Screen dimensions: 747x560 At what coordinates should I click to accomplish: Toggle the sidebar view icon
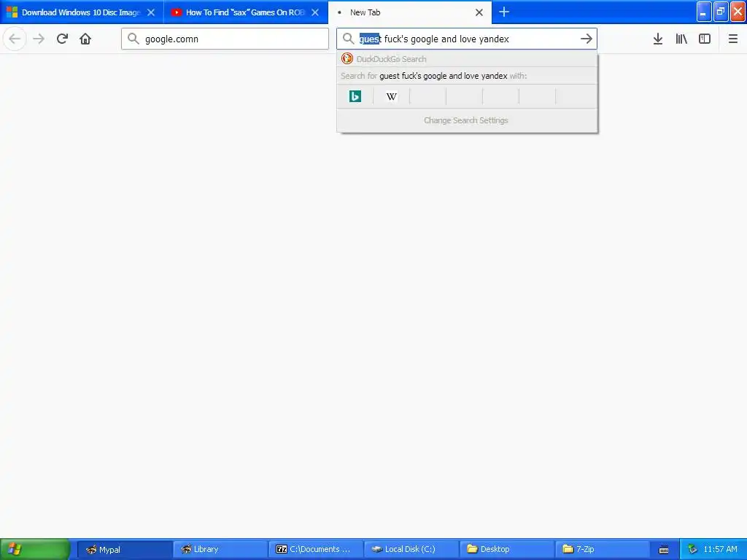tap(705, 39)
